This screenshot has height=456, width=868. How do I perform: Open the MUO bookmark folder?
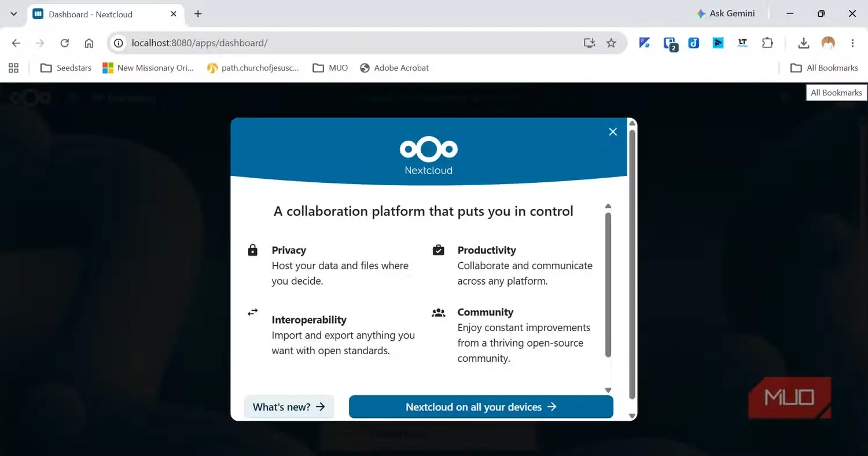click(x=330, y=68)
